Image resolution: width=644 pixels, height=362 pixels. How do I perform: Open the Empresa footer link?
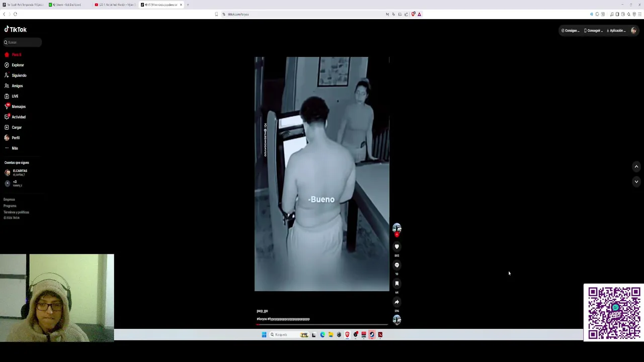9,200
